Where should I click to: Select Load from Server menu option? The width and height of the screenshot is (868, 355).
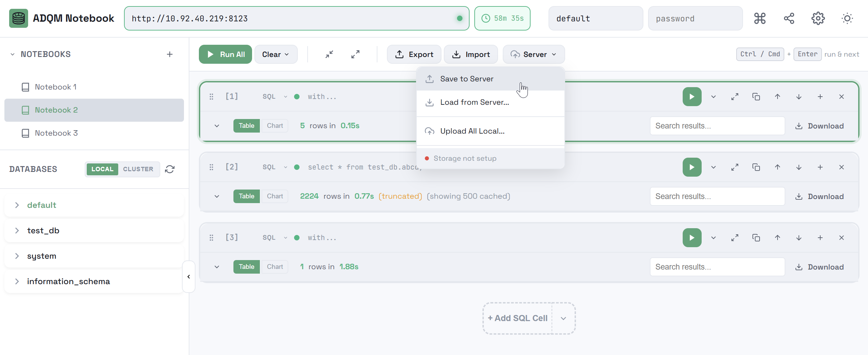tap(474, 102)
